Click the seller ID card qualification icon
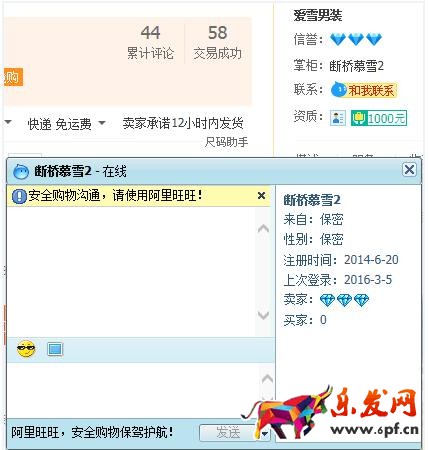429x450 pixels. 338,118
